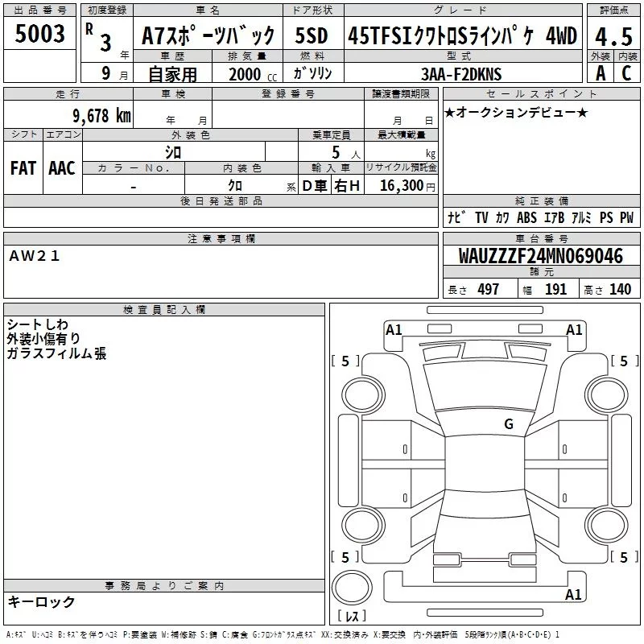Click the lower-right [5] tire rating

(x=625, y=557)
